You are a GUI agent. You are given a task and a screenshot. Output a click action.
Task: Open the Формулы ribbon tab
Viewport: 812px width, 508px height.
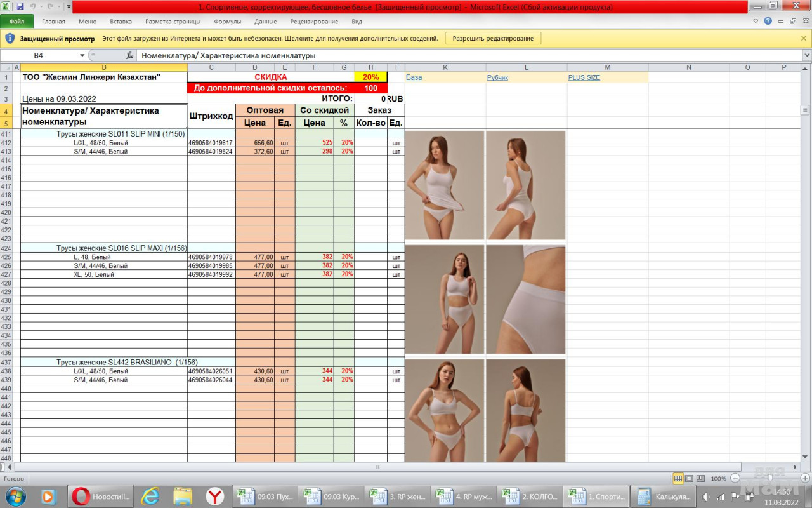[x=227, y=21]
